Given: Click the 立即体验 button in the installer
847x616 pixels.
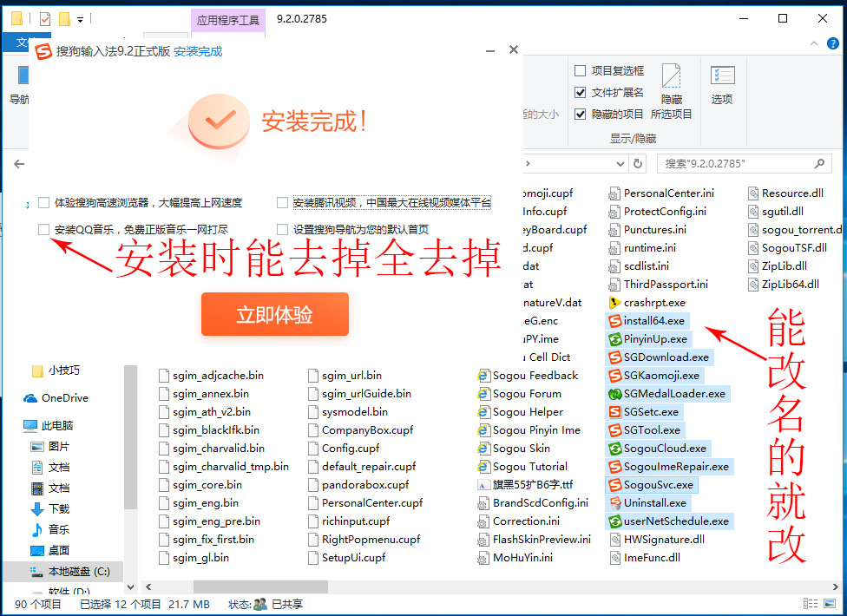Looking at the screenshot, I should tap(274, 315).
